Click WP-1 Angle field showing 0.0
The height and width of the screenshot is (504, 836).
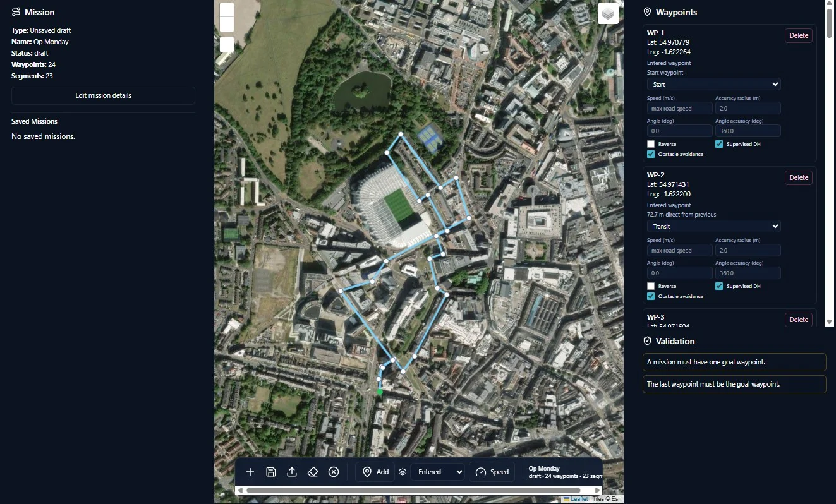[x=680, y=131]
